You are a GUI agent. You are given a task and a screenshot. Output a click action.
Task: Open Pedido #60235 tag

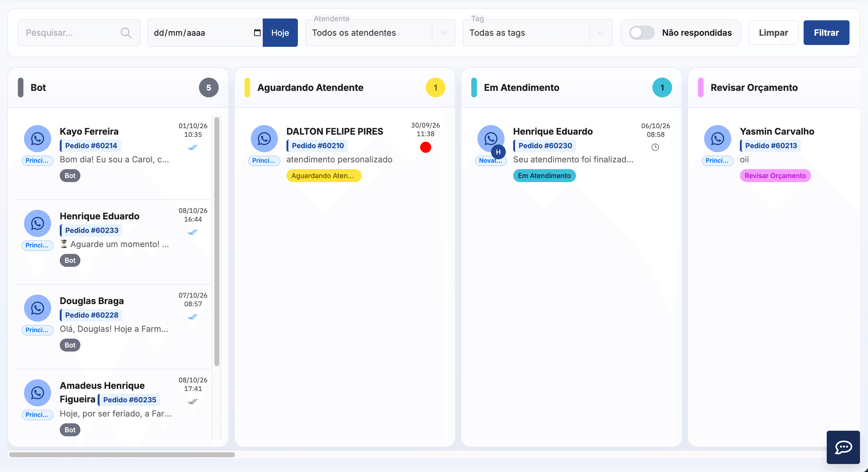point(129,400)
